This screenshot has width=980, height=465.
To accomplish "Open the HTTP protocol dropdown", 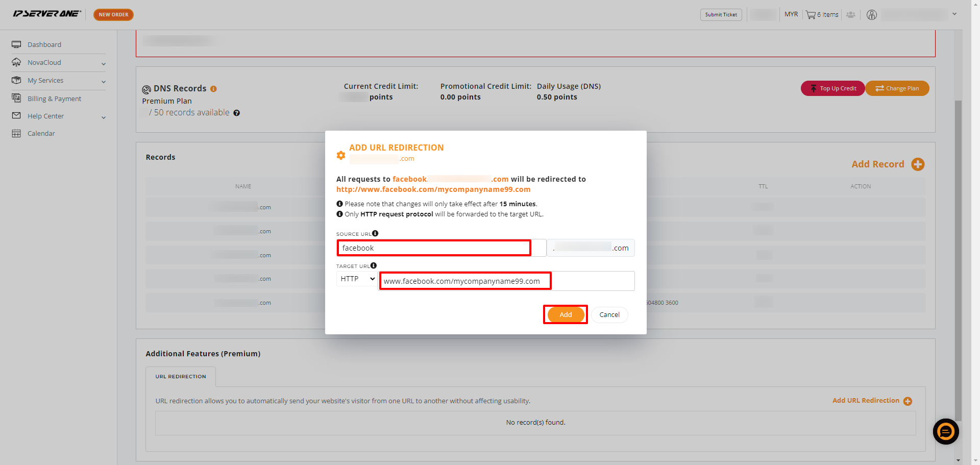I will [x=357, y=279].
